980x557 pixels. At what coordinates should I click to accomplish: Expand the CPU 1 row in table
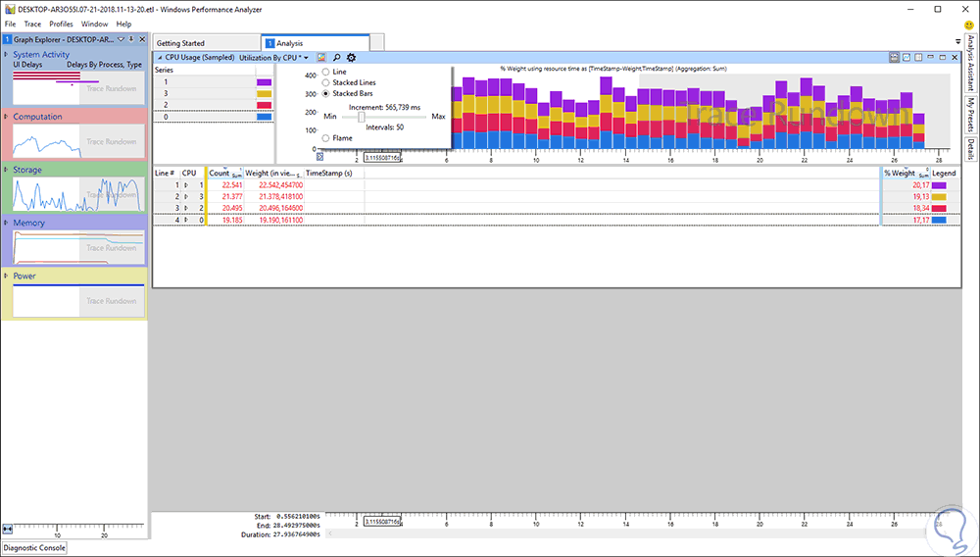(185, 184)
